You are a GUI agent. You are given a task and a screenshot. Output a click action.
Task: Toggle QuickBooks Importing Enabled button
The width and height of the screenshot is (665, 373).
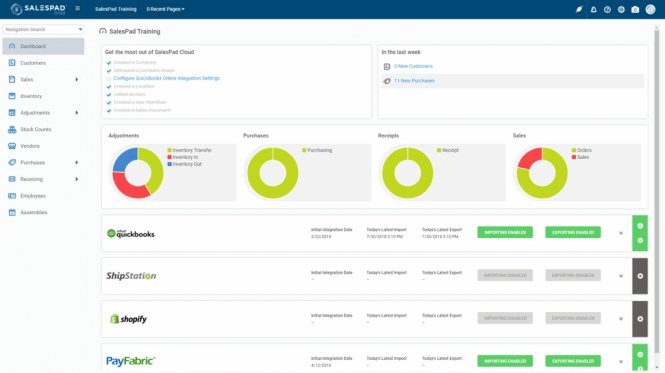coord(505,233)
